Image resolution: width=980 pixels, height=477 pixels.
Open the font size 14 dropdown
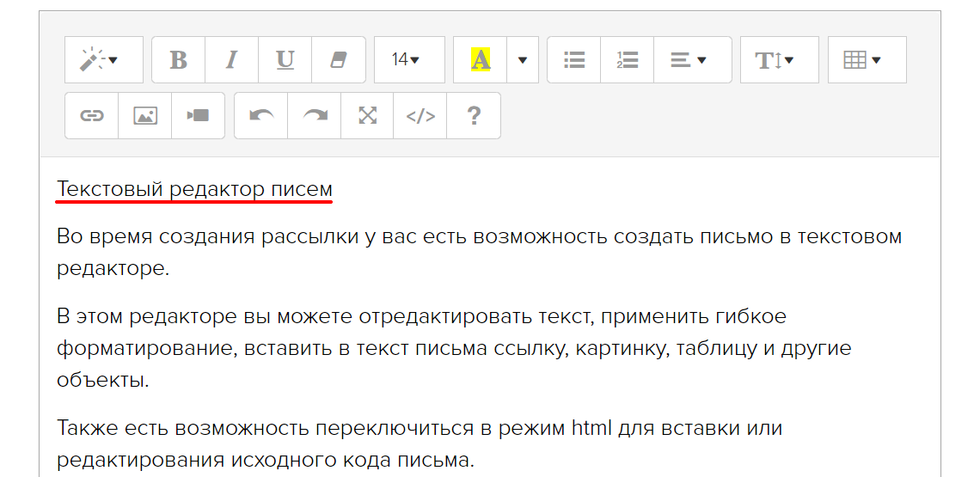[408, 60]
